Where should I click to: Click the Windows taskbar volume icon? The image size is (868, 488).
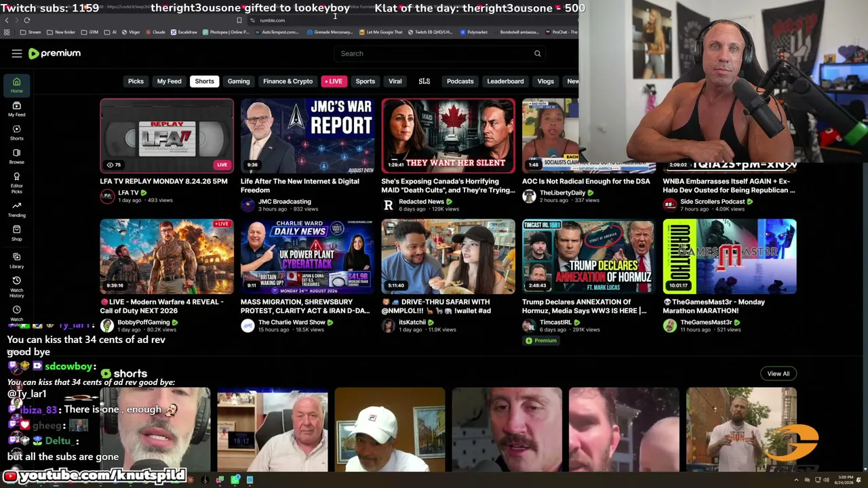click(825, 481)
